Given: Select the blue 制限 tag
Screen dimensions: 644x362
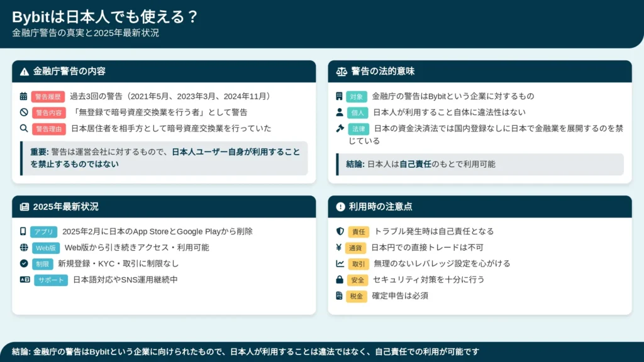Looking at the screenshot, I should point(42,264).
